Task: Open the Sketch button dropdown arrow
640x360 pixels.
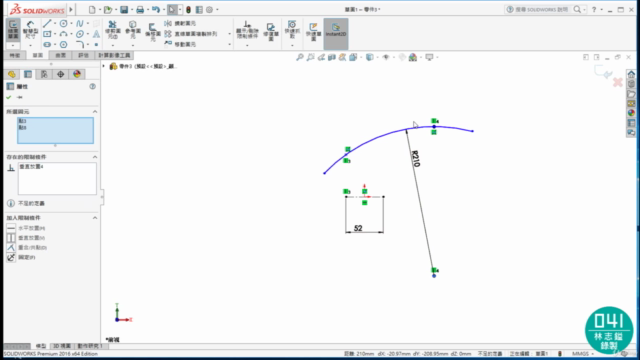Action: coord(13,45)
